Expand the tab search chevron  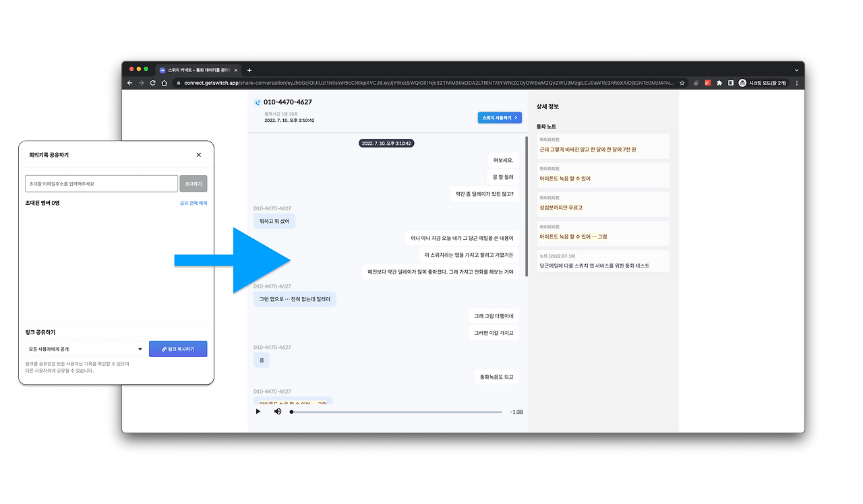tap(796, 70)
